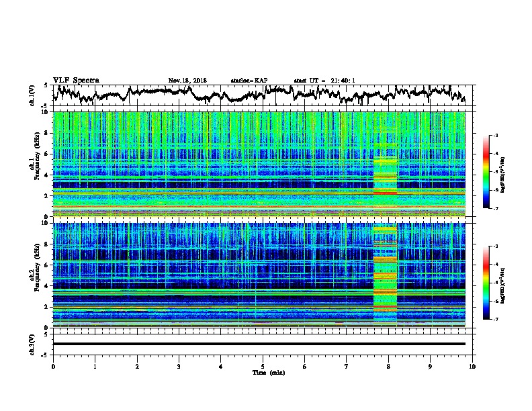Click the time axis tick label '6'
Viewport: 532px width, 411px height.
click(x=305, y=367)
